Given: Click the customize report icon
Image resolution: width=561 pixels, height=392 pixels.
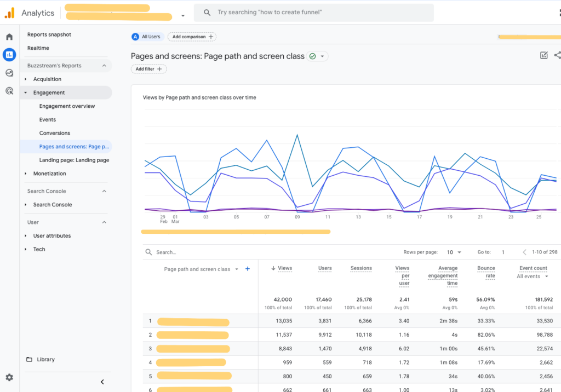Looking at the screenshot, I should [x=543, y=55].
